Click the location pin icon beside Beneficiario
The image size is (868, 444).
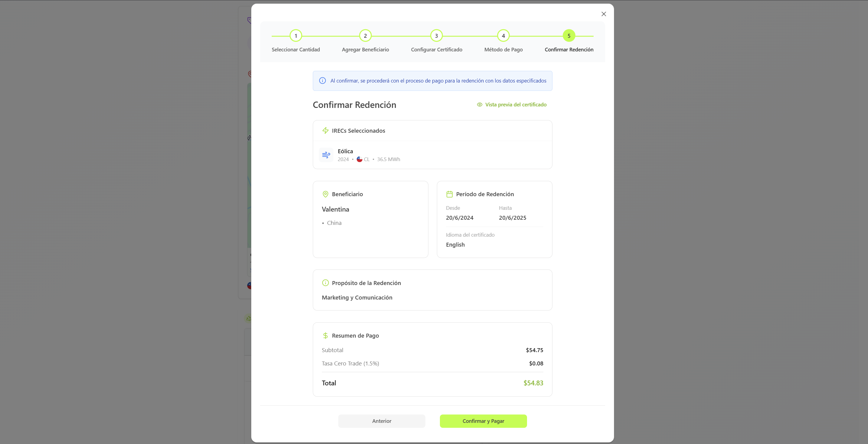pos(325,194)
